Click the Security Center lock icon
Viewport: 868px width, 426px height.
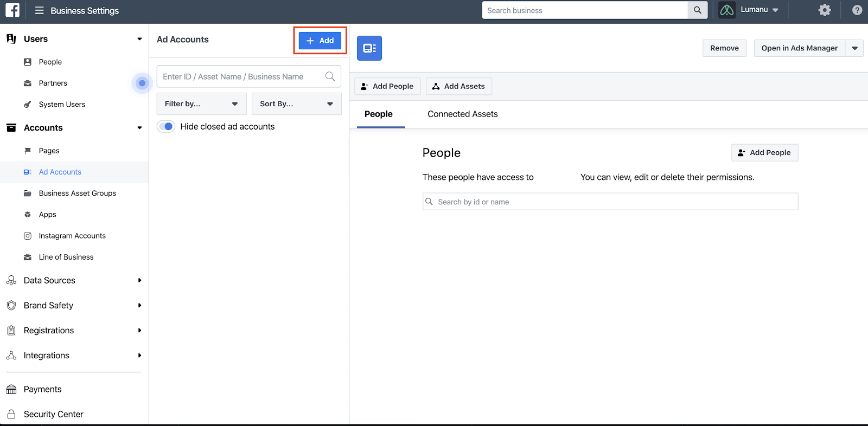pyautogui.click(x=11, y=414)
